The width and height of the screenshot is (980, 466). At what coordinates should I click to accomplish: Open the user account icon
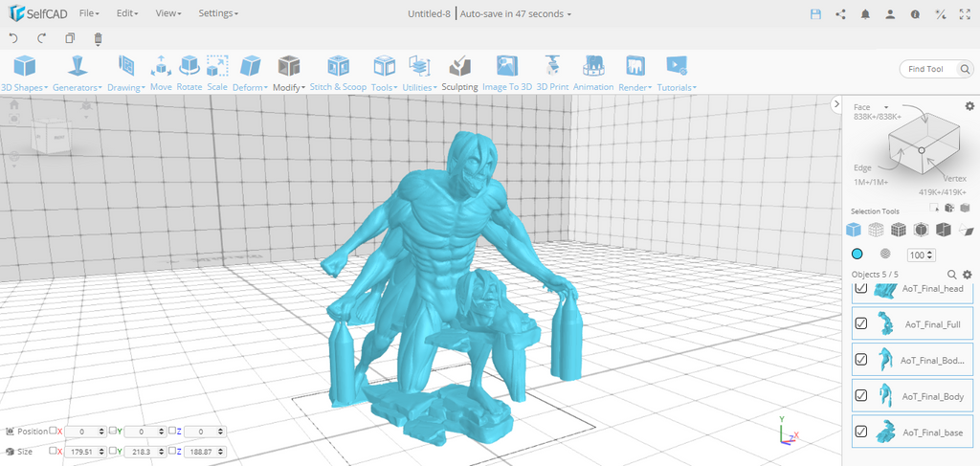[890, 13]
